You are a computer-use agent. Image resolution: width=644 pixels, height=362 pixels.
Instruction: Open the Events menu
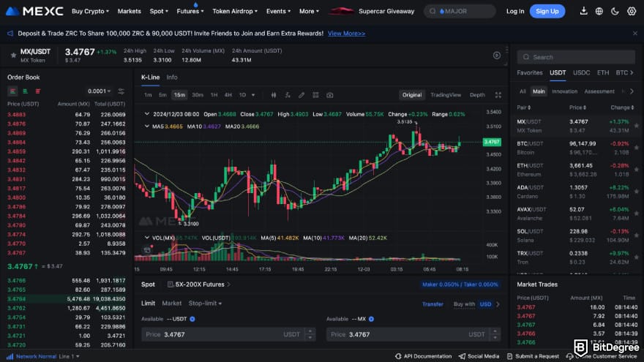(278, 11)
